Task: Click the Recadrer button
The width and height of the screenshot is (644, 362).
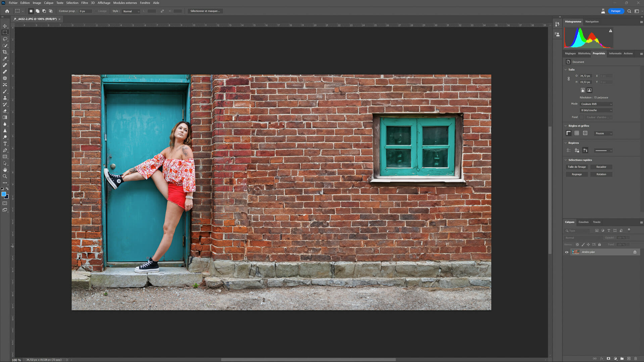Action: (601, 167)
